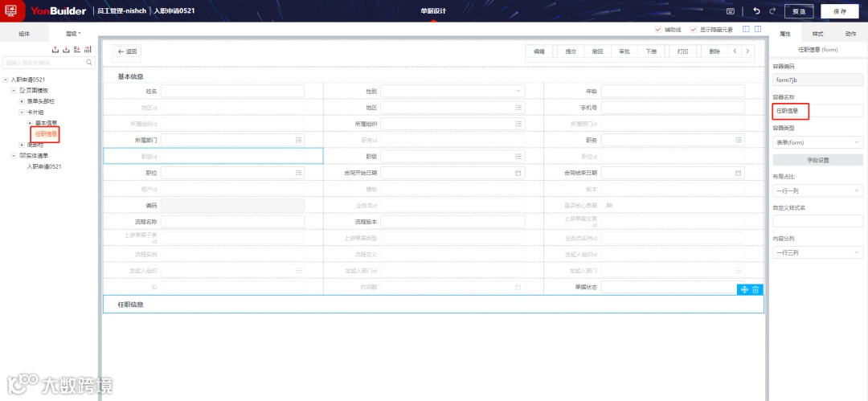Image resolution: width=868 pixels, height=401 pixels.
Task: Toggle the 辅助线 checkbox
Action: [657, 30]
